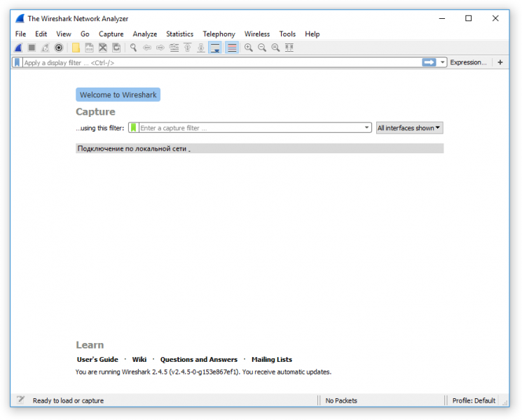Start capturing packets with the shark fin icon
The width and height of the screenshot is (522, 420).
[18, 48]
